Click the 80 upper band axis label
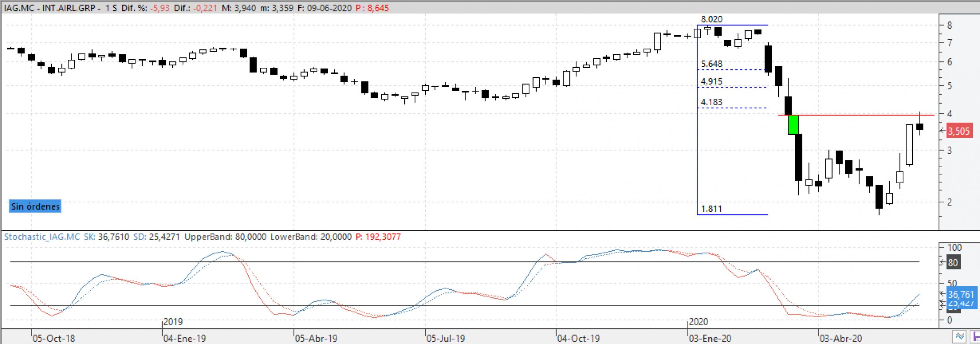Viewport: 980px width, 344px height. tap(953, 263)
